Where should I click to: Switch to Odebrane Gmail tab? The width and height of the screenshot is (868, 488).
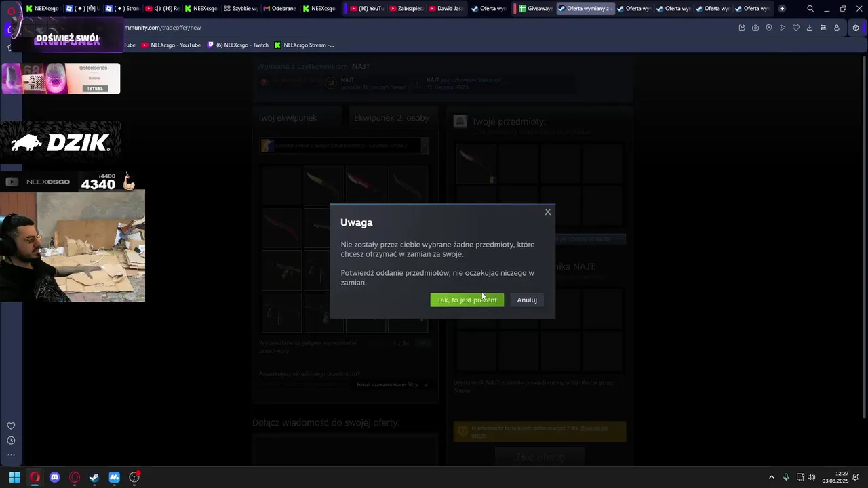click(279, 9)
